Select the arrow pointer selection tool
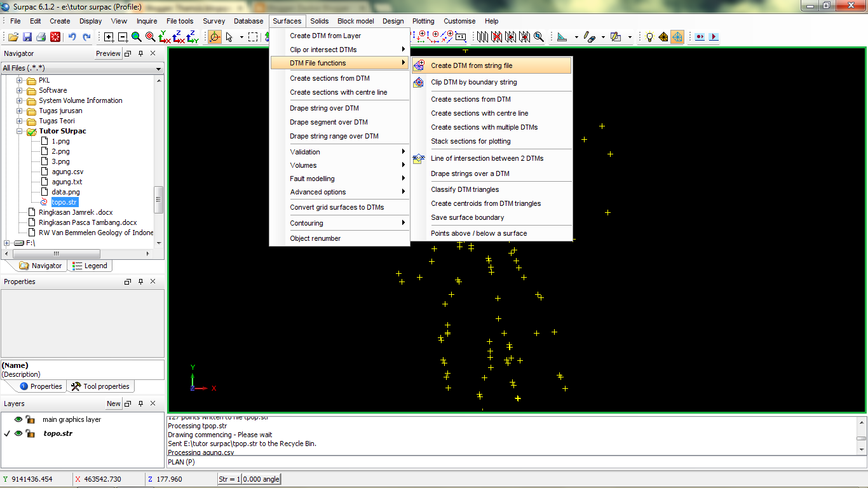The height and width of the screenshot is (488, 868). pos(229,37)
